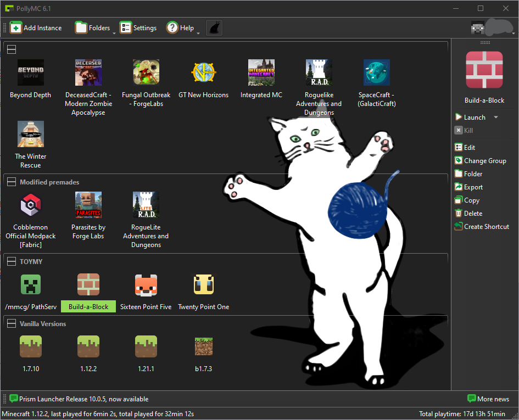519x420 pixels.
Task: Select the Twenty Point One bee icon
Action: pos(204,284)
